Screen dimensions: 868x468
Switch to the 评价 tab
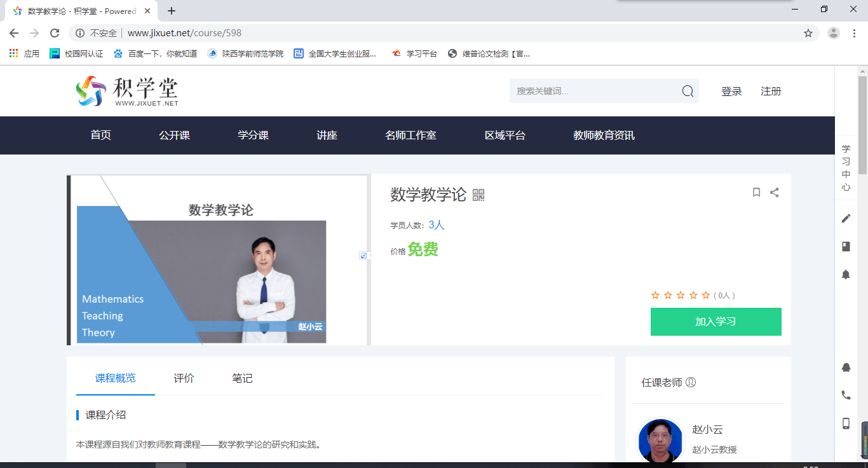[x=184, y=378]
